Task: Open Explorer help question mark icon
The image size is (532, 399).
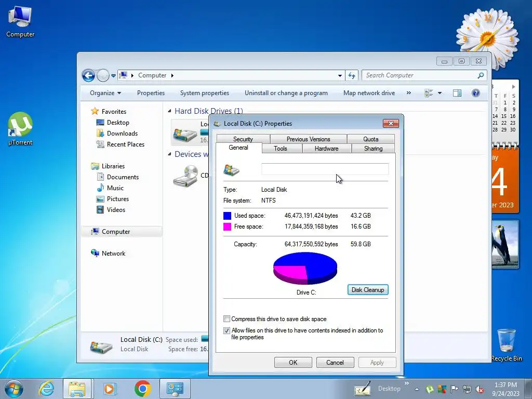Action: [x=476, y=93]
